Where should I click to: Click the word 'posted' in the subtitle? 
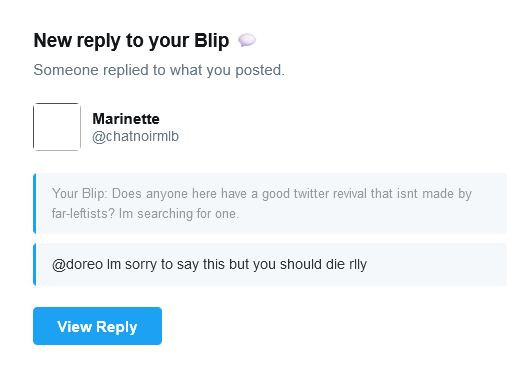click(258, 70)
